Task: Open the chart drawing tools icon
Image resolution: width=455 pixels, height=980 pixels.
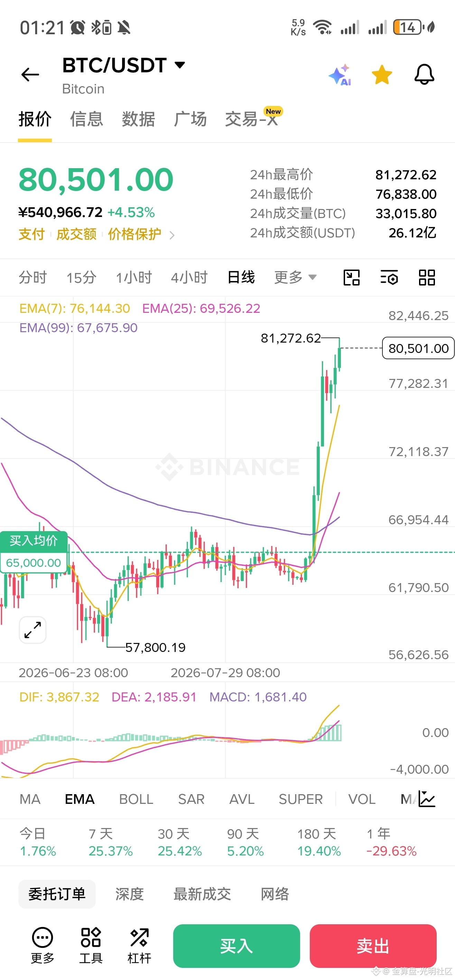Action: point(352,277)
